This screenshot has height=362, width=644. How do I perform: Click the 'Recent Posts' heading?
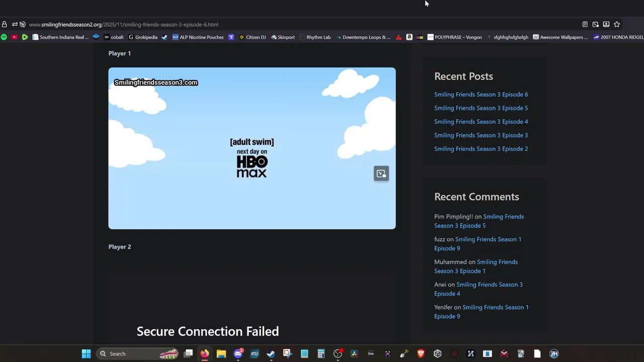click(463, 76)
